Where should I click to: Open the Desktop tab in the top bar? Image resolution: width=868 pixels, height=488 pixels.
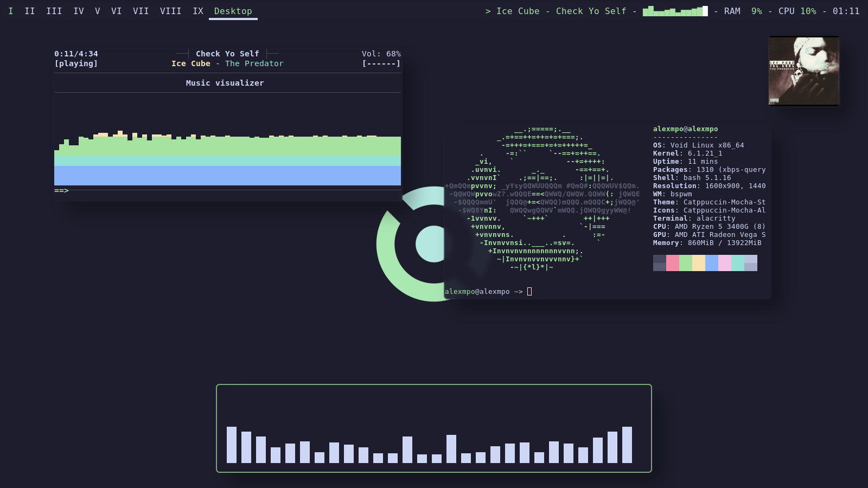(x=232, y=10)
